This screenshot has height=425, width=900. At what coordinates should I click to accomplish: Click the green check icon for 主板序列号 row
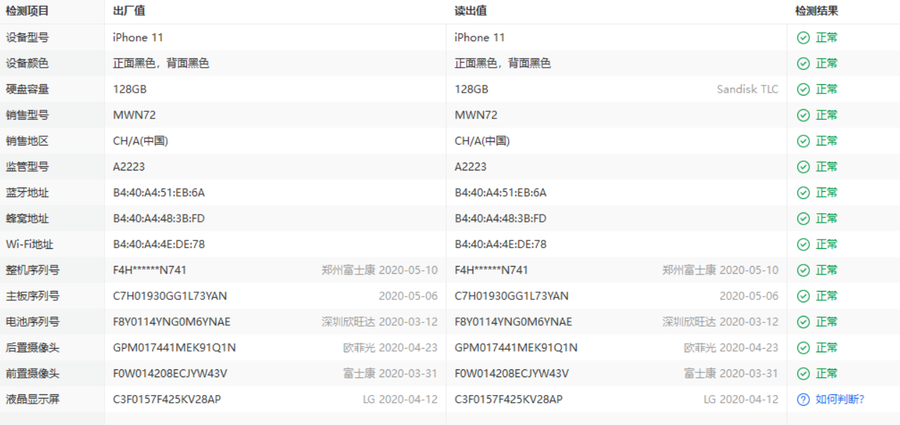click(803, 296)
